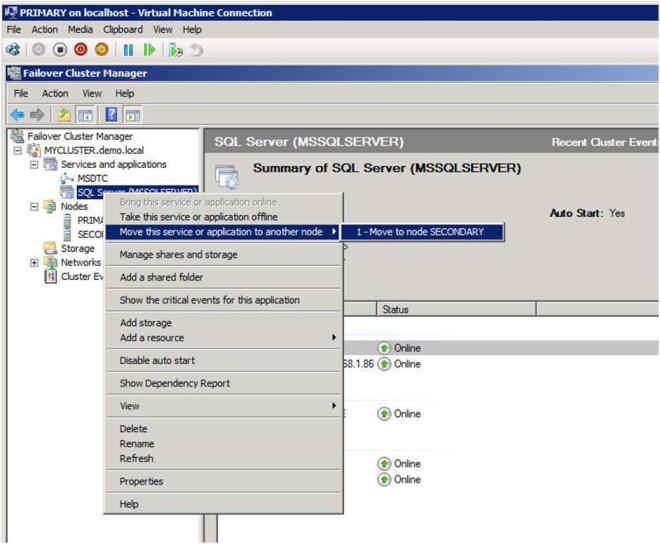Click the red Shut Down VM icon
The width and height of the screenshot is (660, 544).
point(82,49)
